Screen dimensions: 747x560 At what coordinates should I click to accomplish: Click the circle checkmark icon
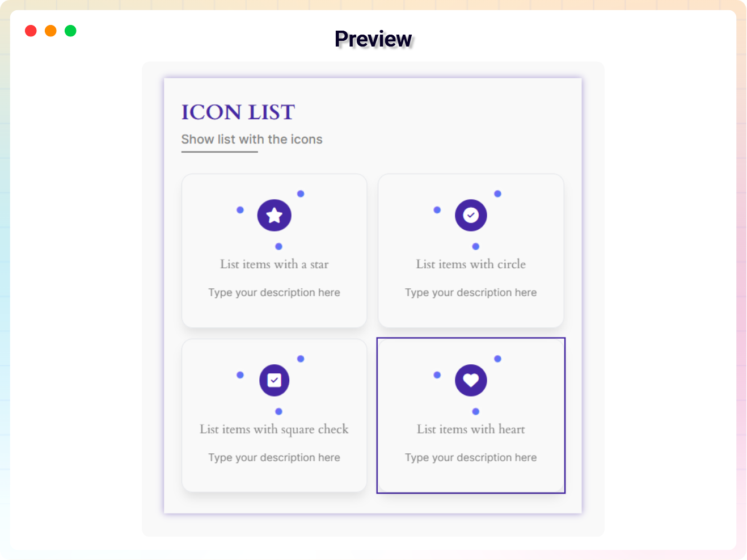471,216
